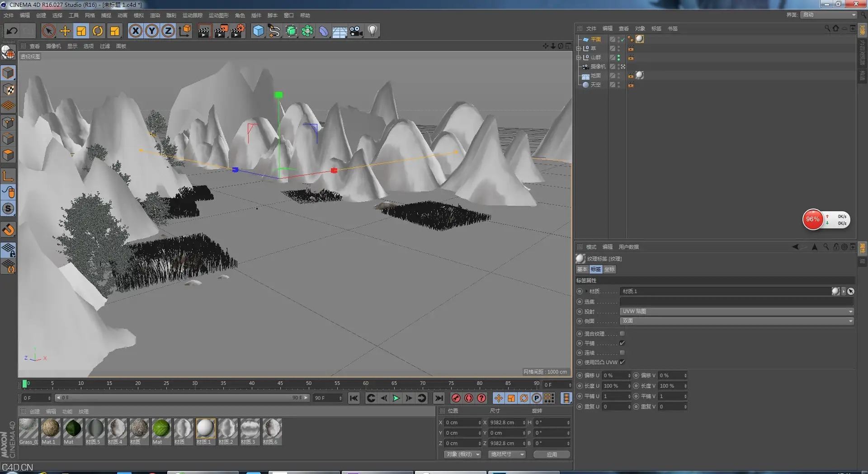Image resolution: width=868 pixels, height=474 pixels.
Task: Untick the 平铺 checkbox
Action: point(622,343)
